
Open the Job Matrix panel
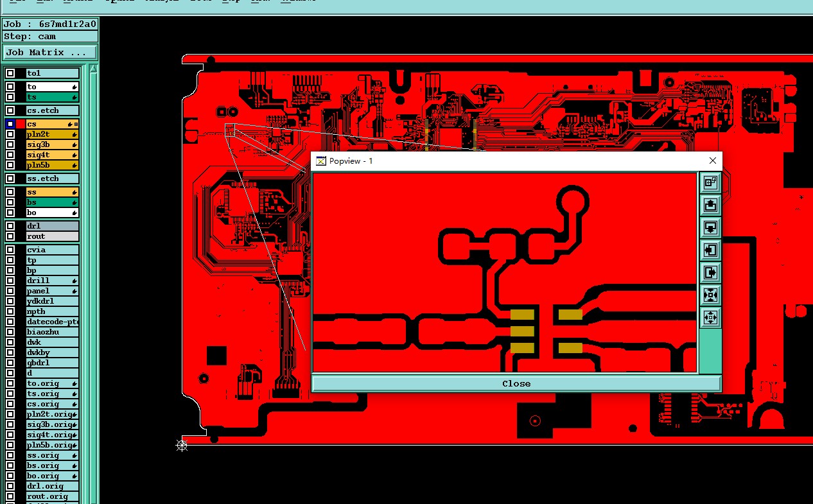50,53
